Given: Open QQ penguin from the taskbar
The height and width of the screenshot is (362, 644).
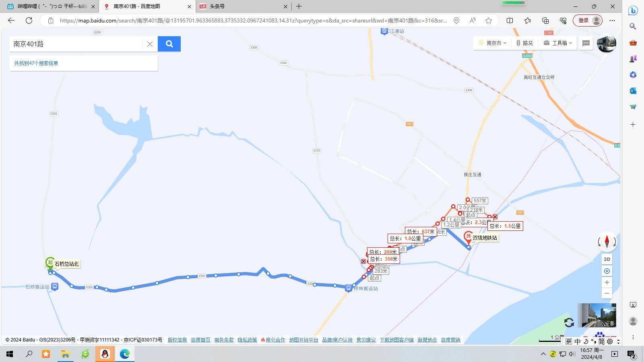Looking at the screenshot, I should 105,354.
